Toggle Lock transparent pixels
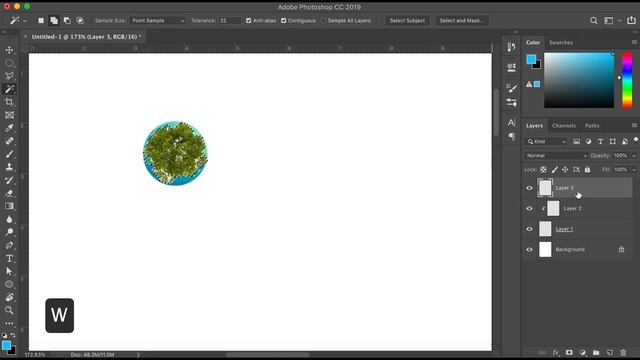Image resolution: width=640 pixels, height=360 pixels. tap(543, 169)
